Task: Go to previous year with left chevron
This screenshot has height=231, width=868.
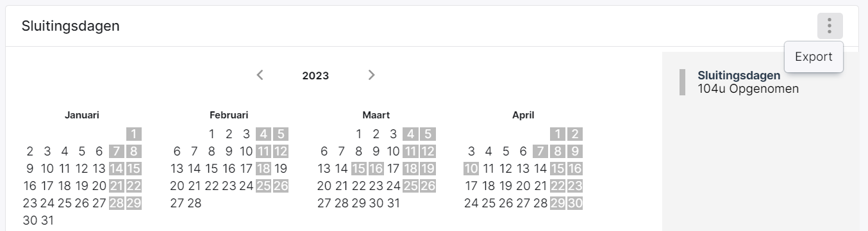Action: tap(260, 75)
